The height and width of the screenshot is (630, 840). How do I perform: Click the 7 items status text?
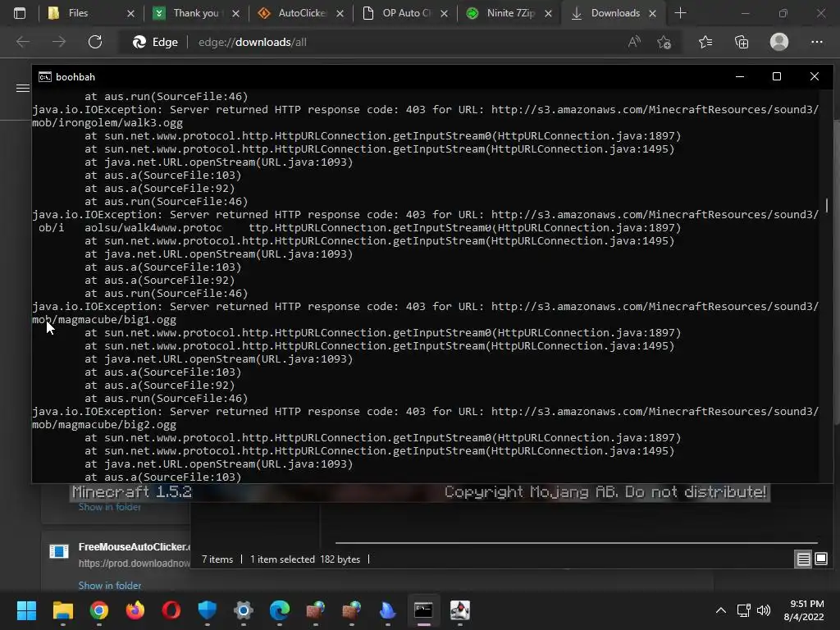coord(217,559)
